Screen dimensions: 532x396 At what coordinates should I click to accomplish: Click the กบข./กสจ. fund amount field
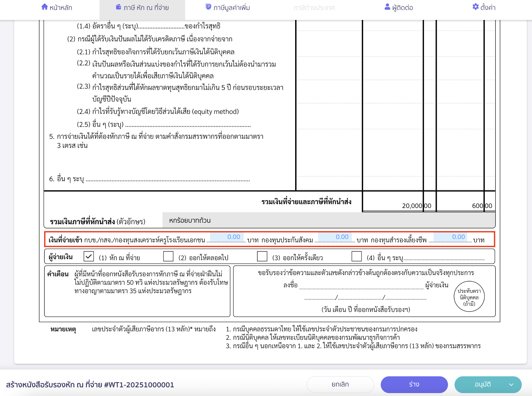pos(227,237)
